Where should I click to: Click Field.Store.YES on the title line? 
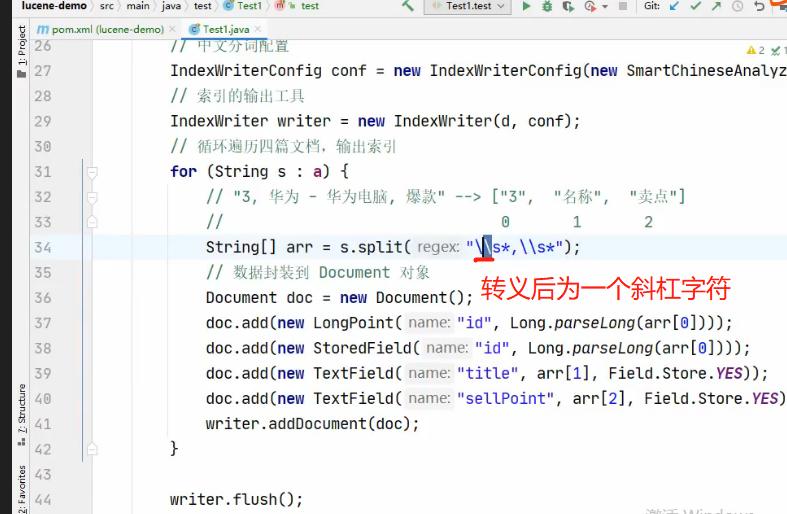click(x=676, y=373)
